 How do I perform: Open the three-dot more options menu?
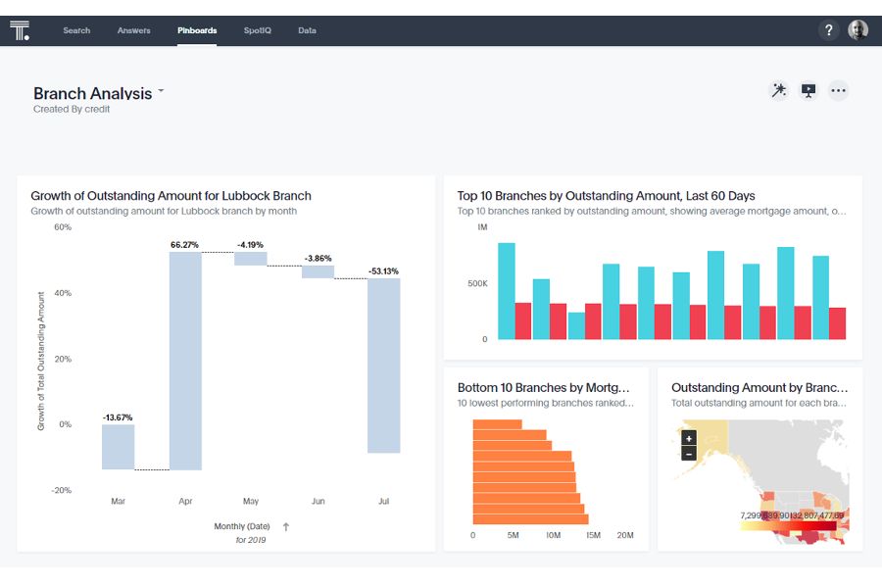point(838,90)
